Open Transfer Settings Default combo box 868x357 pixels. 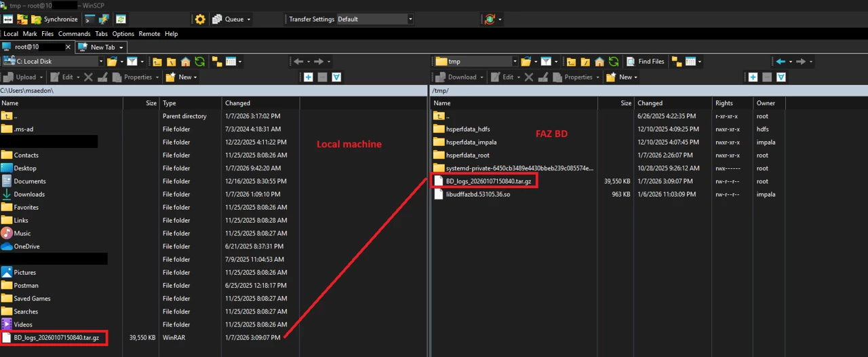pyautogui.click(x=374, y=19)
